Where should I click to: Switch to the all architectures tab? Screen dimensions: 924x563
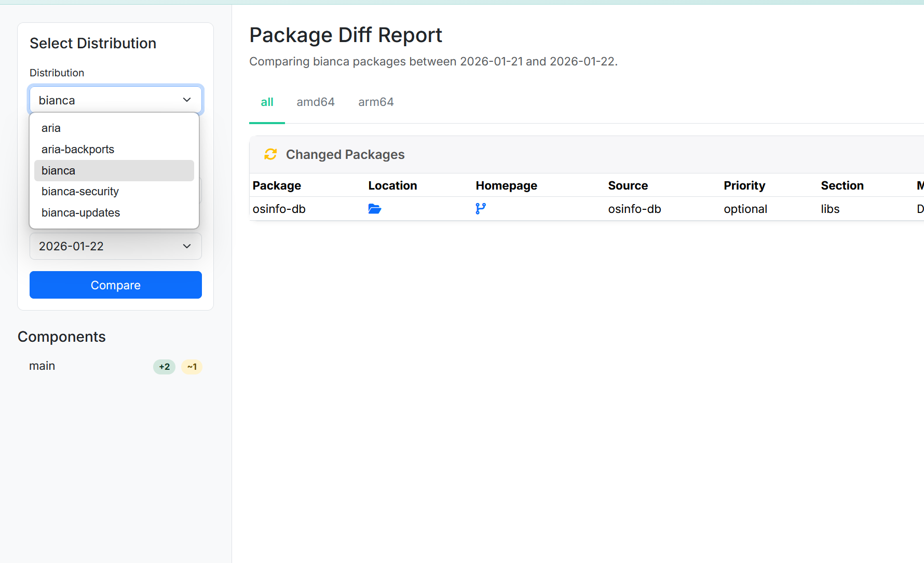tap(267, 102)
